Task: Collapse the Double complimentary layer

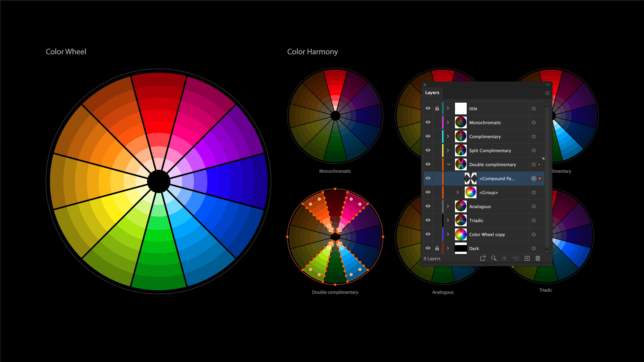Action: point(449,164)
